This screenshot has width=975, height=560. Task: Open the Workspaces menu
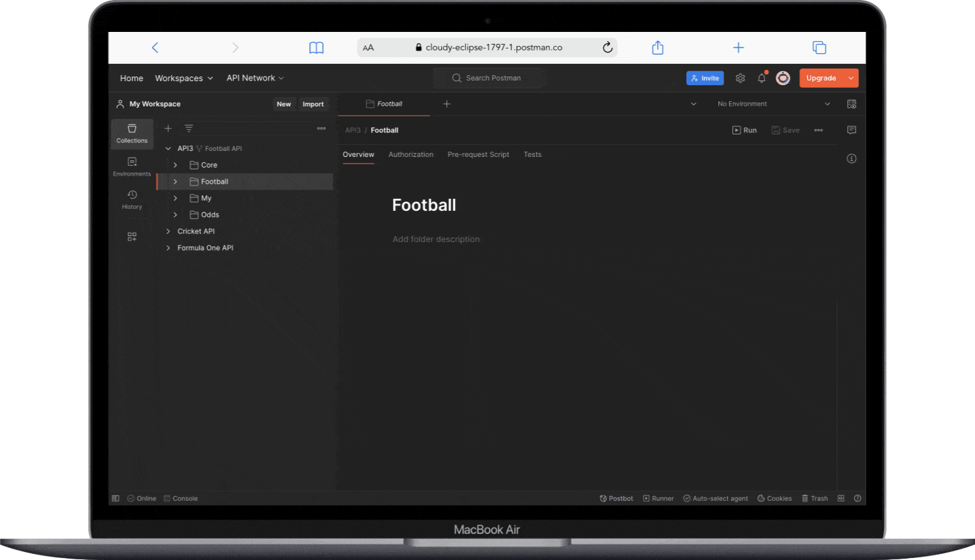(184, 78)
